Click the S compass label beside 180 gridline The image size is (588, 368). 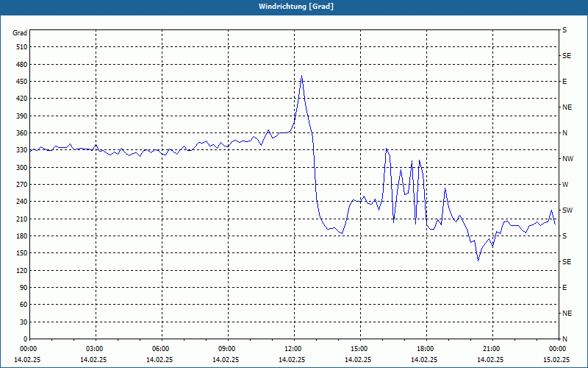coord(564,236)
